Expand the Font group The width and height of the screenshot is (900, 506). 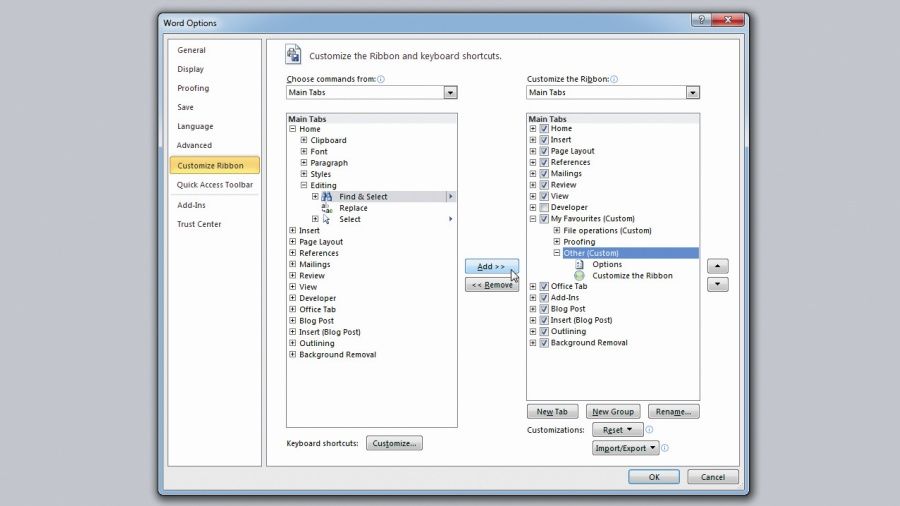click(x=304, y=151)
